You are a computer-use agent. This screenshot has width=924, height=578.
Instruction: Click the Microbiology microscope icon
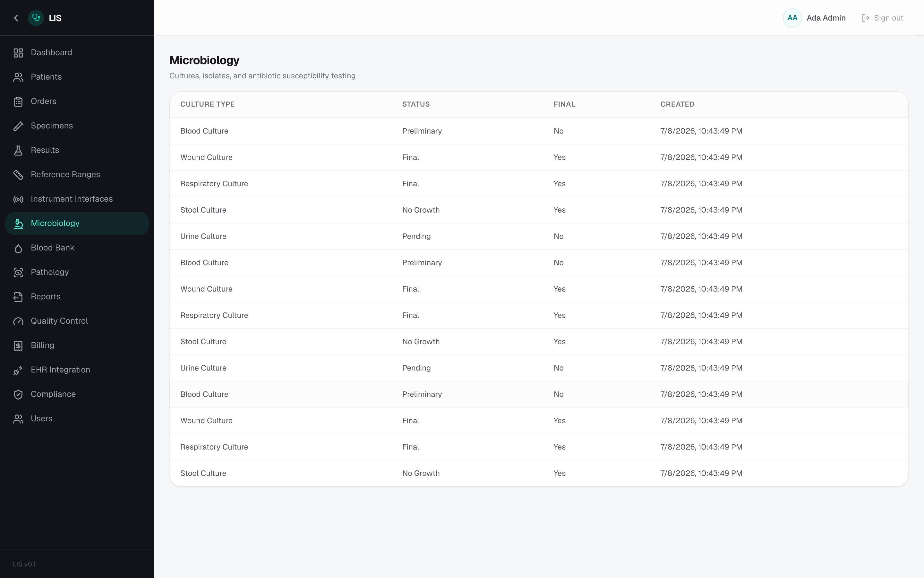point(18,223)
